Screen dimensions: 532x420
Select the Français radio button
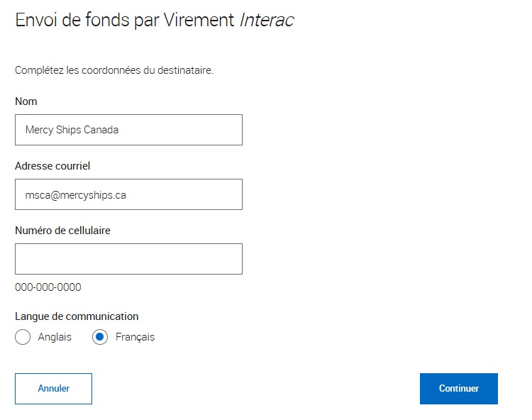point(100,337)
